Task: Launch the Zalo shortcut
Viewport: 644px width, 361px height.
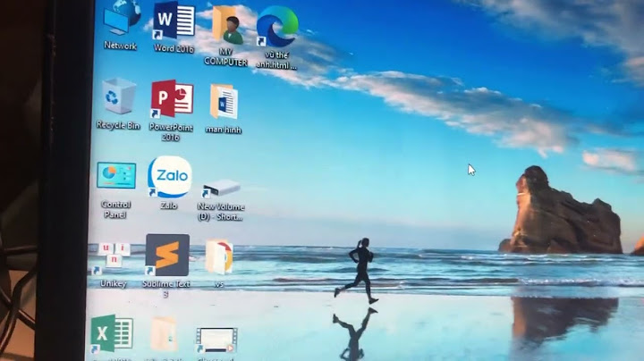Action: tap(169, 176)
